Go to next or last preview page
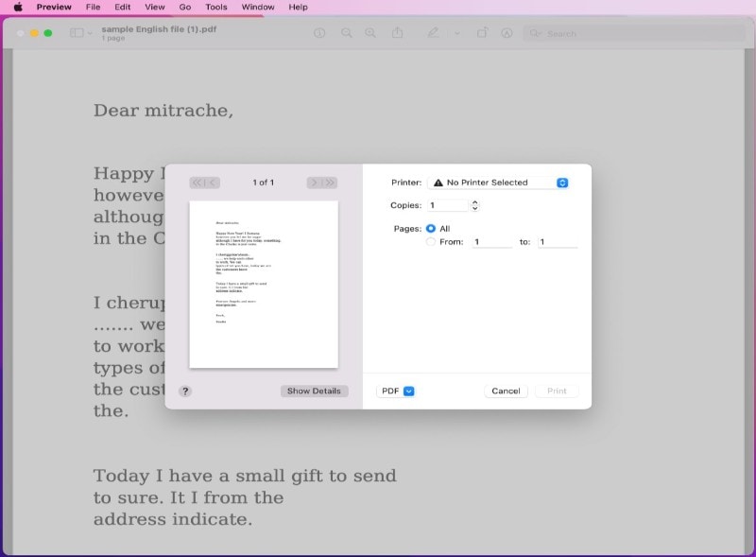 click(321, 183)
